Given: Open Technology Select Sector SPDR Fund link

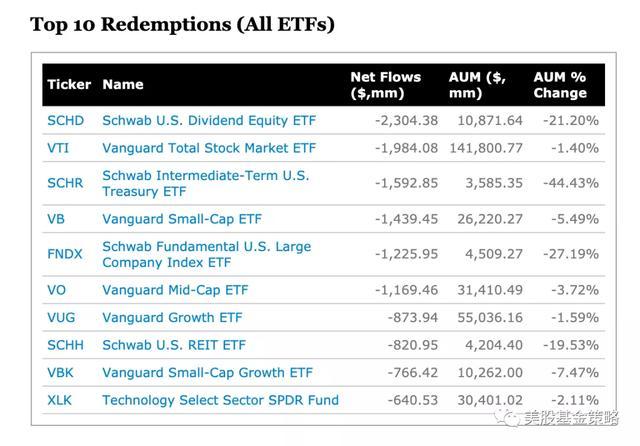Looking at the screenshot, I should point(220,400).
